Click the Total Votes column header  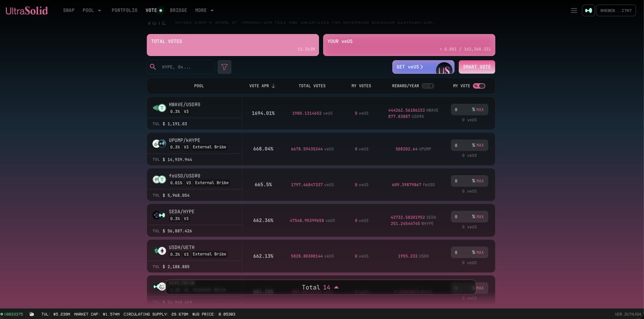point(312,86)
